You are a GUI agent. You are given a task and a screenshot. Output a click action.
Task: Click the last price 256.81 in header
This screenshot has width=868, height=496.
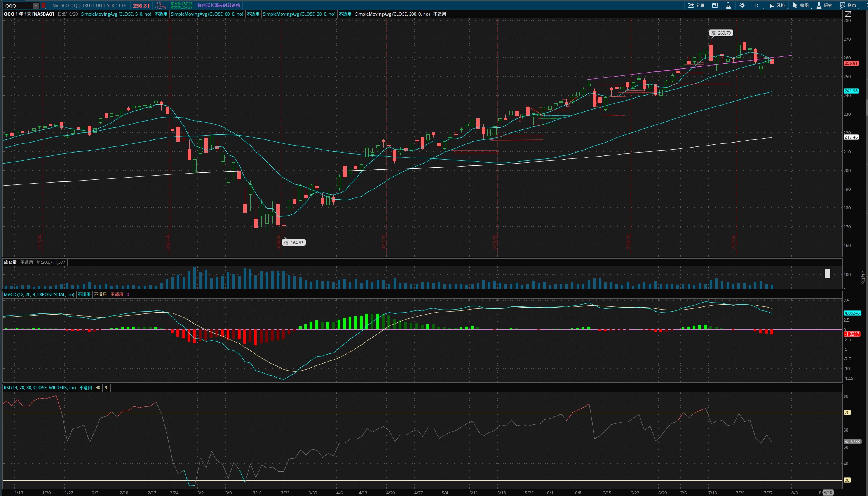(x=141, y=6)
